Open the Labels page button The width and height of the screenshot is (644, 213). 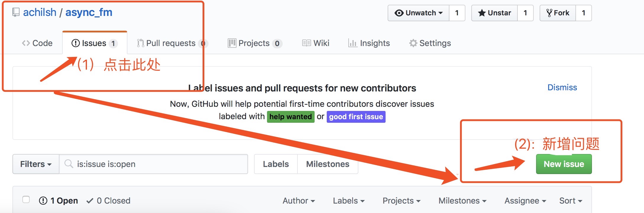[276, 164]
